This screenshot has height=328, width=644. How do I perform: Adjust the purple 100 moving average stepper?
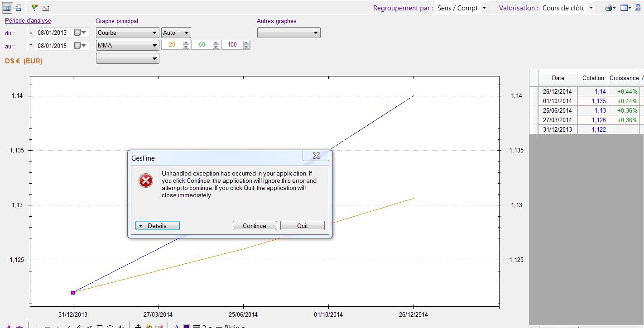point(246,45)
